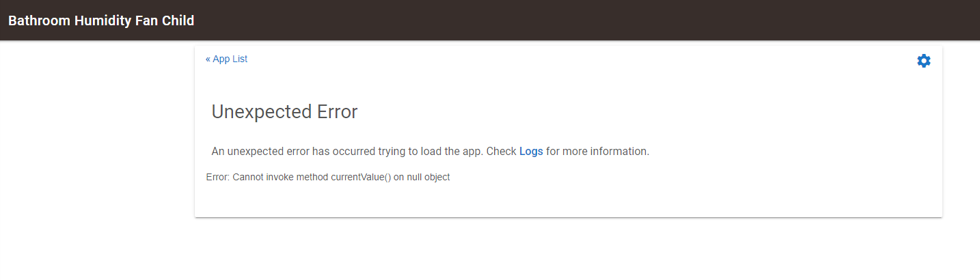Screen dimensions: 980x280
Task: Select the currentValue() error detail line
Action: [x=327, y=177]
